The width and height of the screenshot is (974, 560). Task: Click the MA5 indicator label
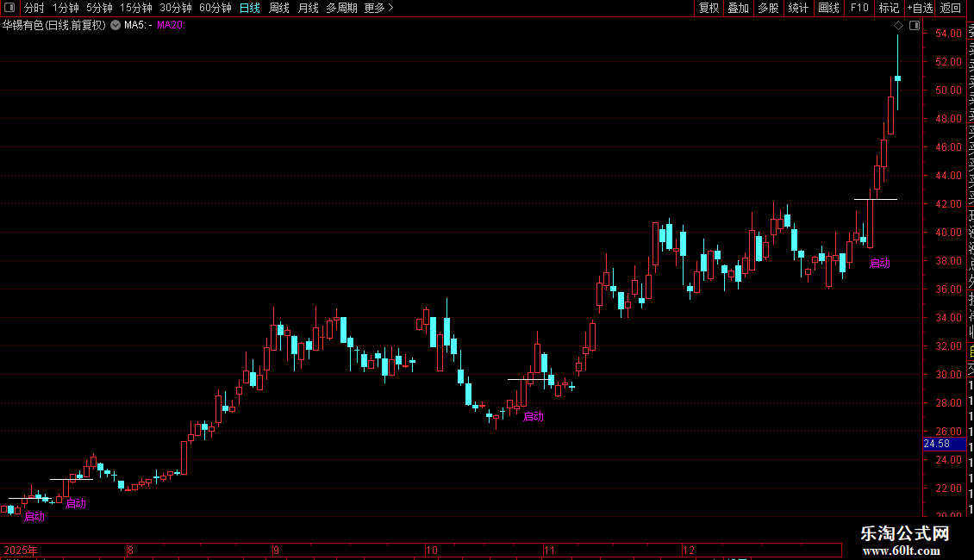tap(138, 26)
